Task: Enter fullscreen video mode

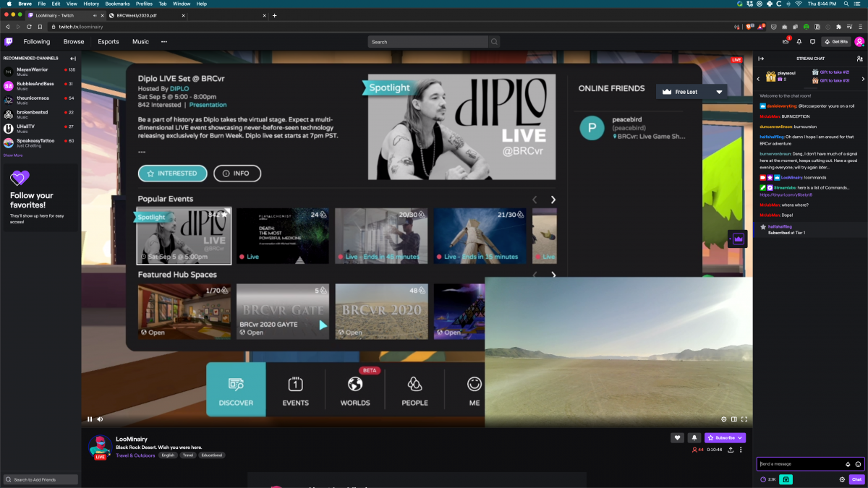Action: [x=744, y=419]
